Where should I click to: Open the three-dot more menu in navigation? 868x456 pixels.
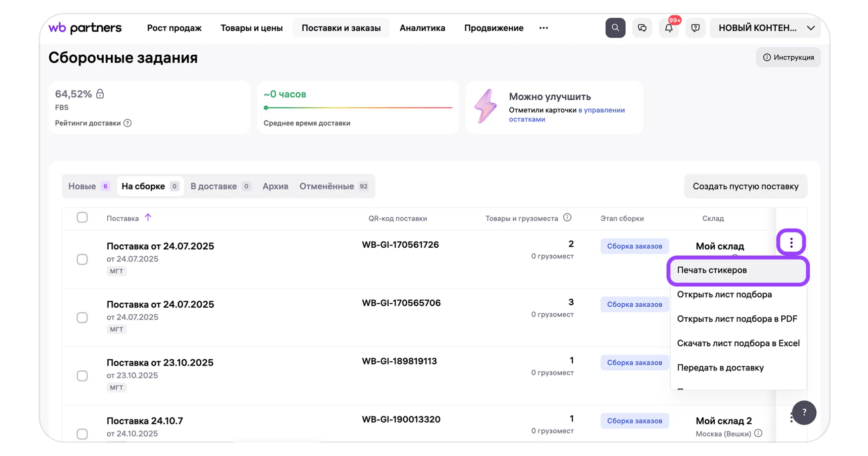pos(543,28)
